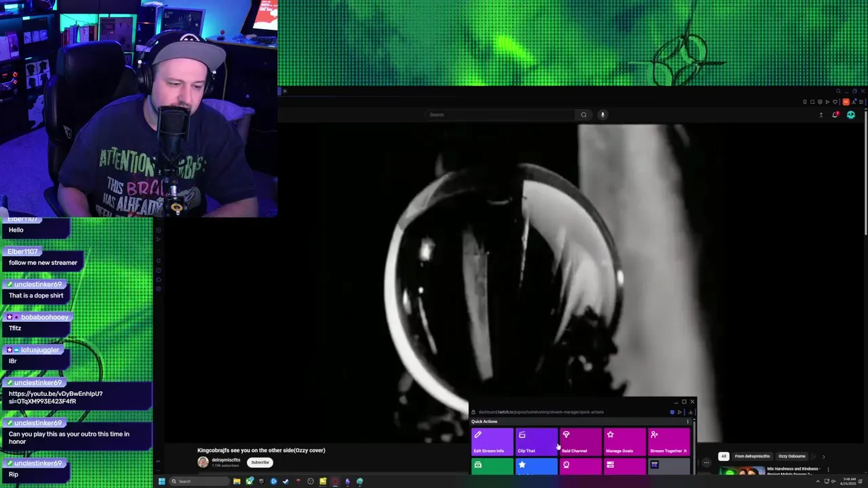Click the blue star quick action tile
This screenshot has width=868, height=488.
[x=536, y=466]
